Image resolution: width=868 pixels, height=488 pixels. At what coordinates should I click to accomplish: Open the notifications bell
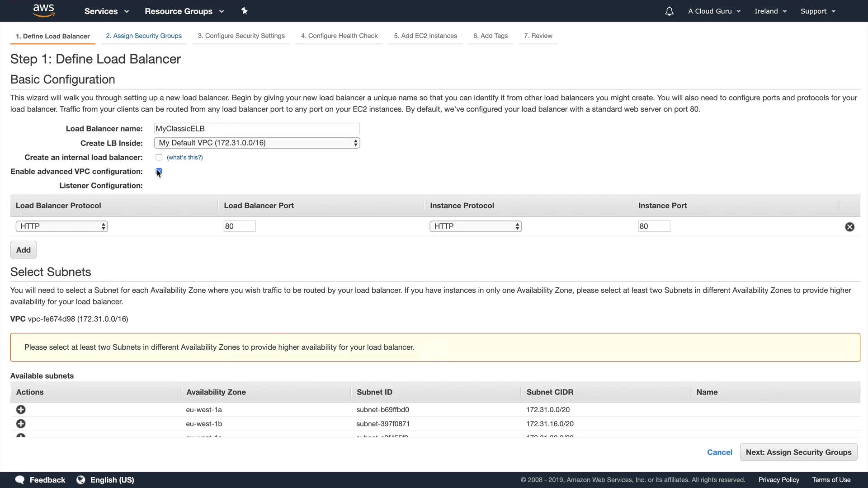point(669,11)
